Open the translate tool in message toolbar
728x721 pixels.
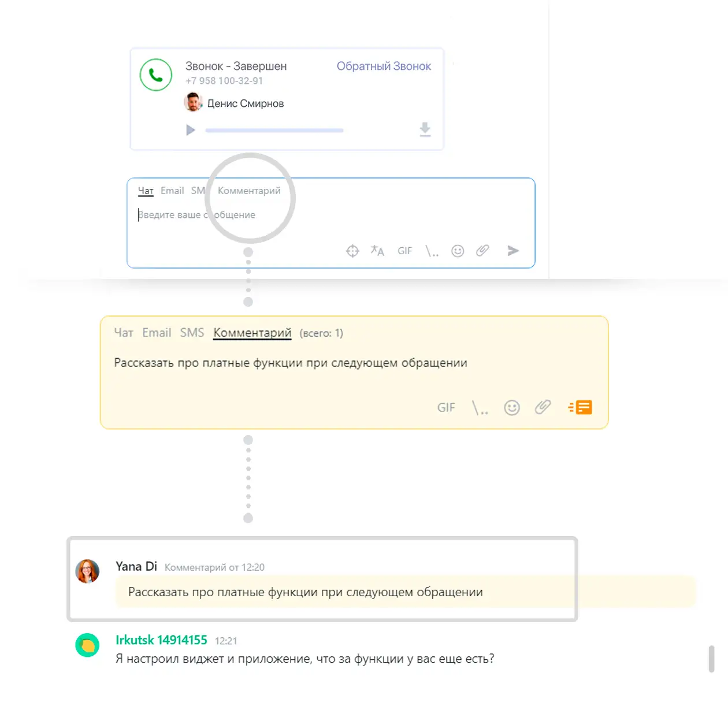coord(377,251)
